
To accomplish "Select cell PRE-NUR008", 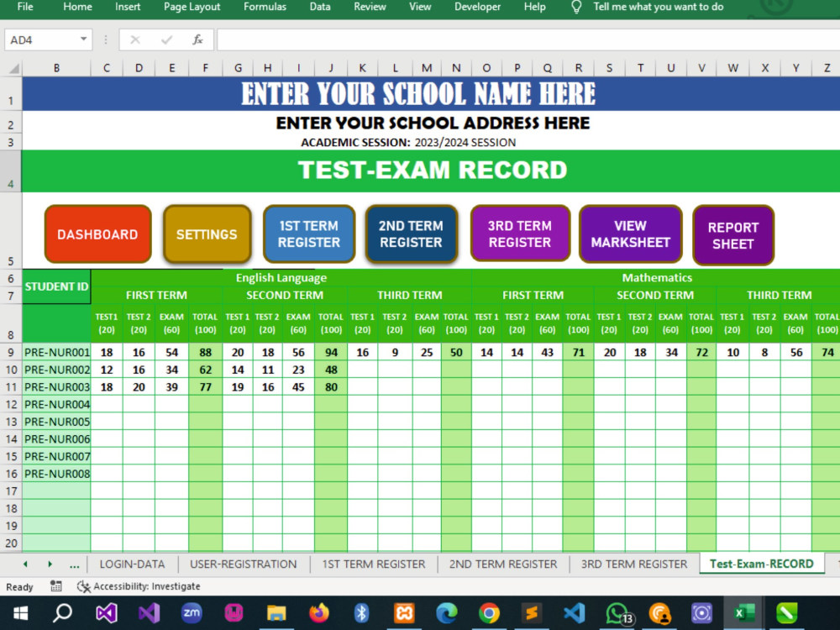I will (57, 474).
